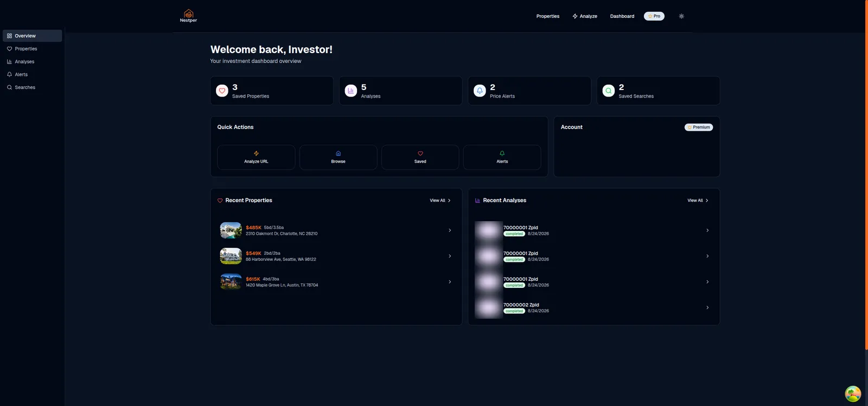Expand the 2310 Oakmont Dr row chevron
868x406 pixels.
click(450, 230)
